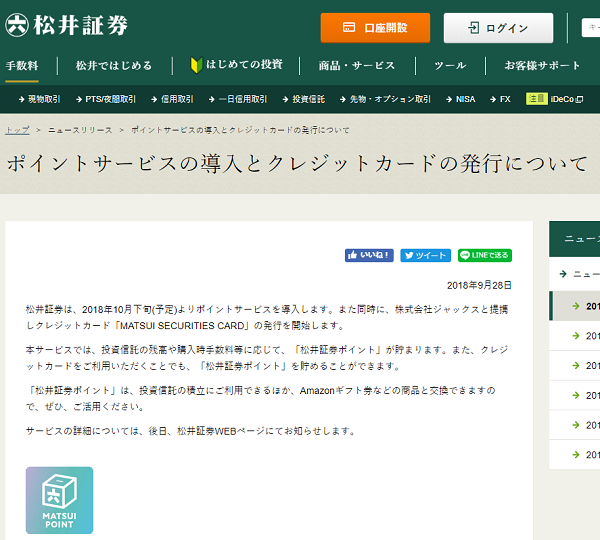Open the 口座開設 account opening button
Screen dimensions: 600x540
(x=375, y=28)
